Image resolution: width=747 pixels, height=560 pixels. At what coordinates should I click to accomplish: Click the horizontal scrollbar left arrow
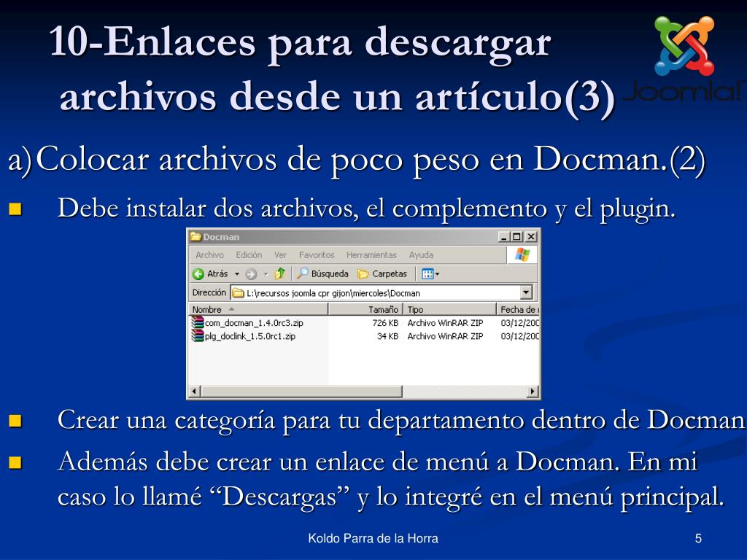[x=194, y=392]
